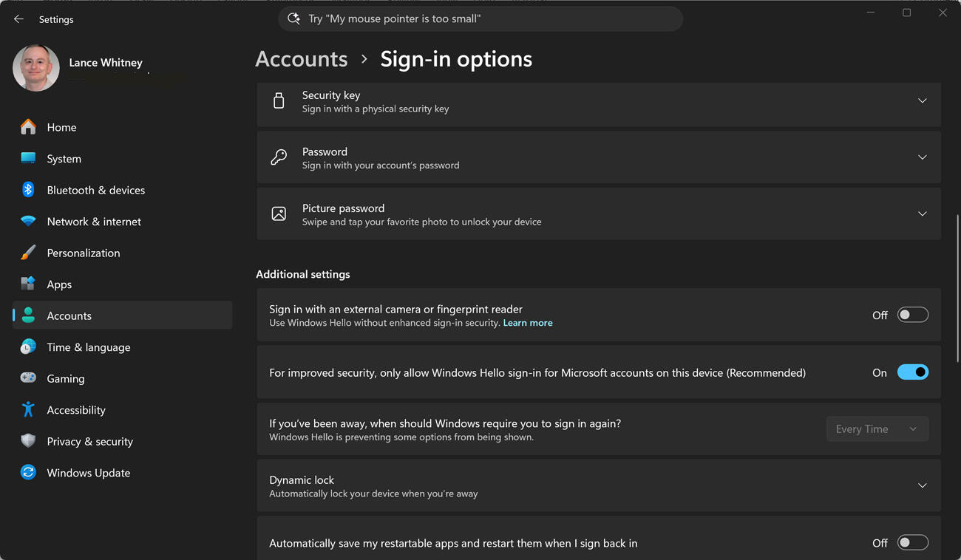Open Bluetooth & devices page
961x560 pixels.
tap(122, 190)
